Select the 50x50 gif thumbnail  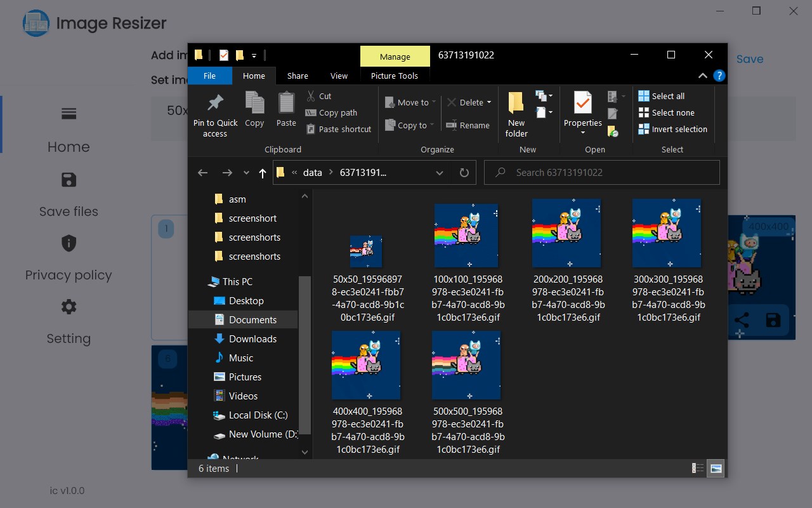coord(366,251)
